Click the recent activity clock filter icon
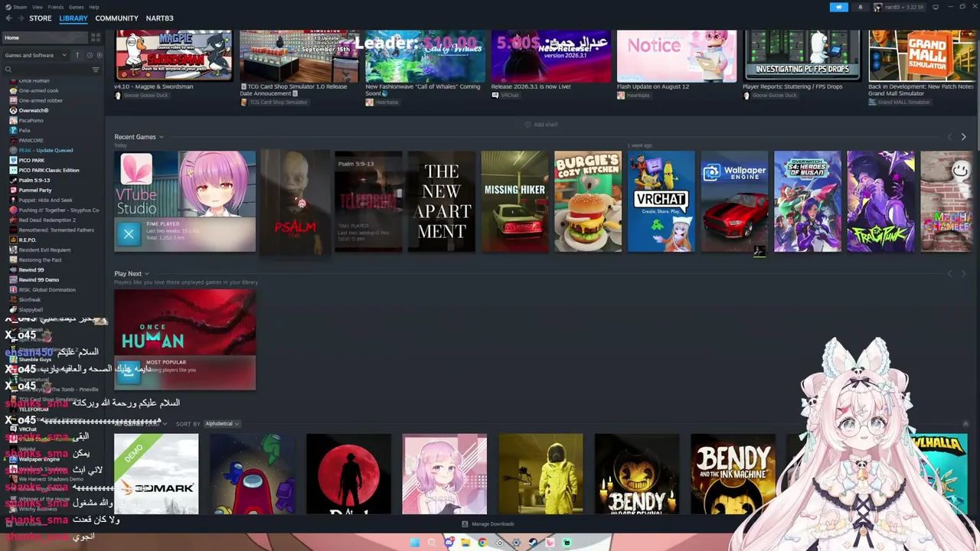 [90, 55]
